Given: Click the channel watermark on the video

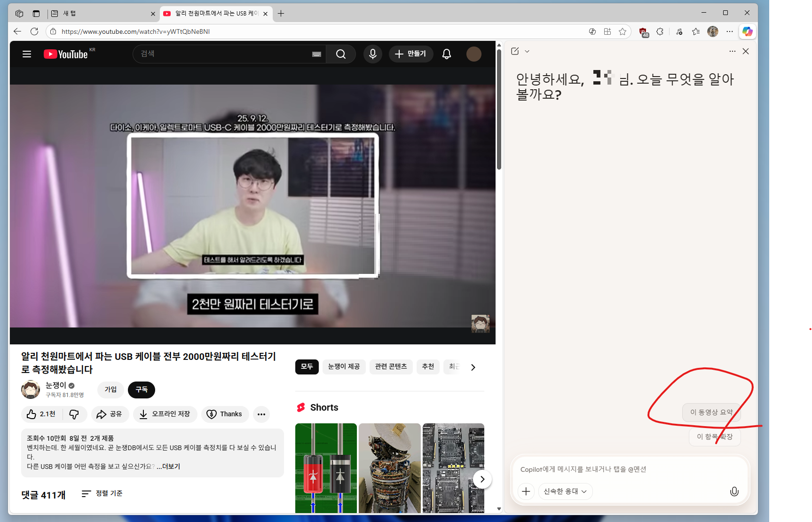Looking at the screenshot, I should [x=481, y=324].
